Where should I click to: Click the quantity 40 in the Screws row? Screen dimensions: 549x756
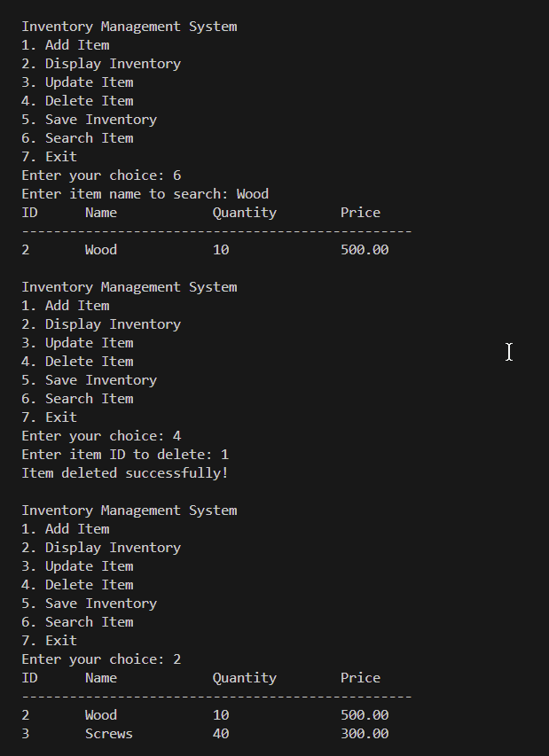(221, 734)
